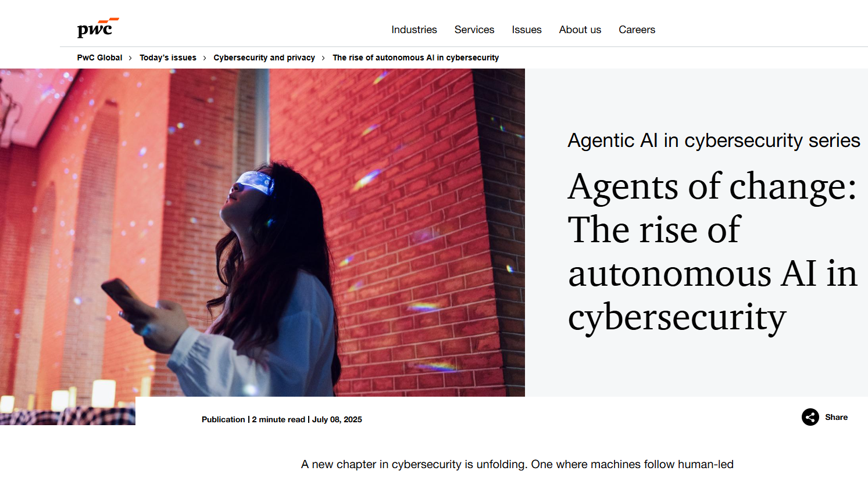Open the Industries menu
The width and height of the screenshot is (868, 478).
click(x=414, y=30)
